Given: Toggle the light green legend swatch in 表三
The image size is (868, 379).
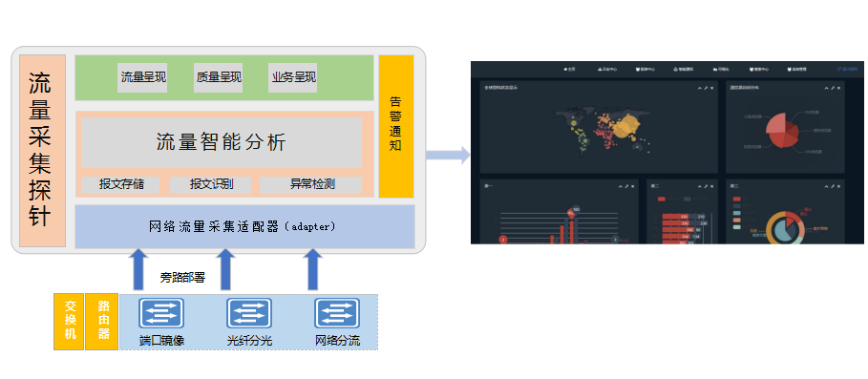Looking at the screenshot, I should [x=736, y=227].
